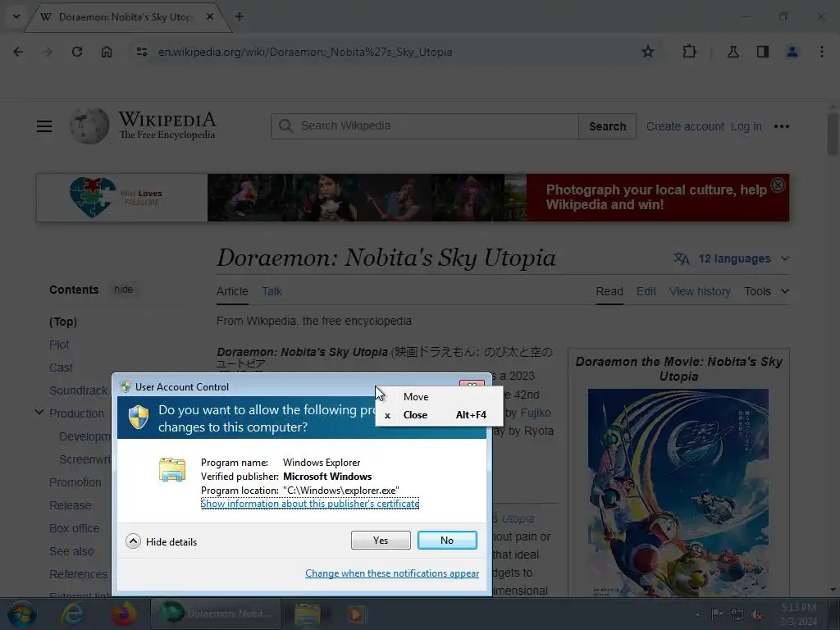
Task: Jump to See also section in Contents
Action: pos(71,551)
